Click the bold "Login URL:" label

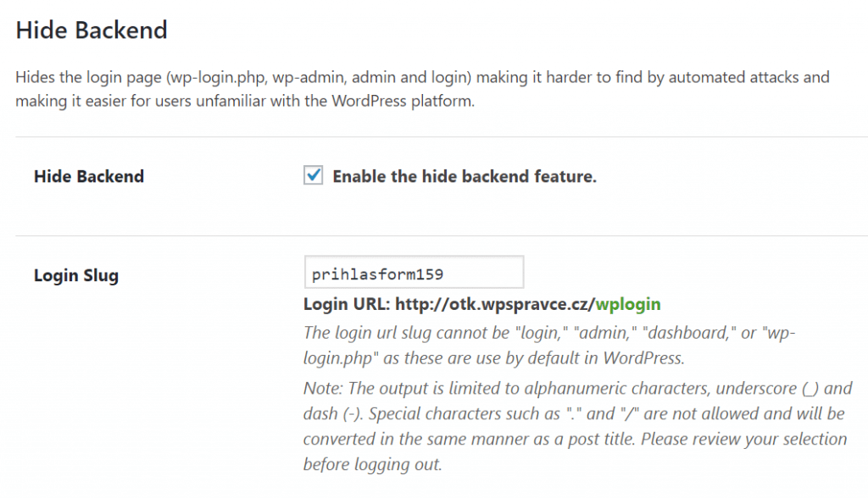[x=347, y=304]
